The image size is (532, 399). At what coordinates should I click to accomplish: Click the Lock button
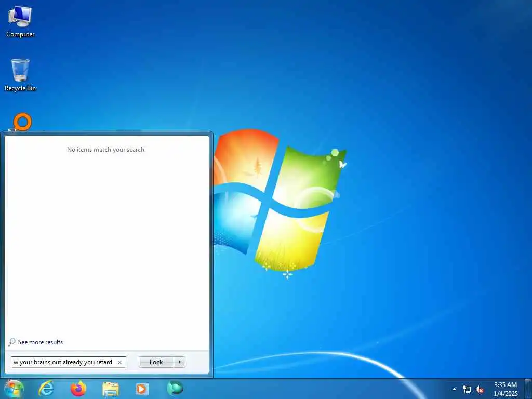point(156,362)
